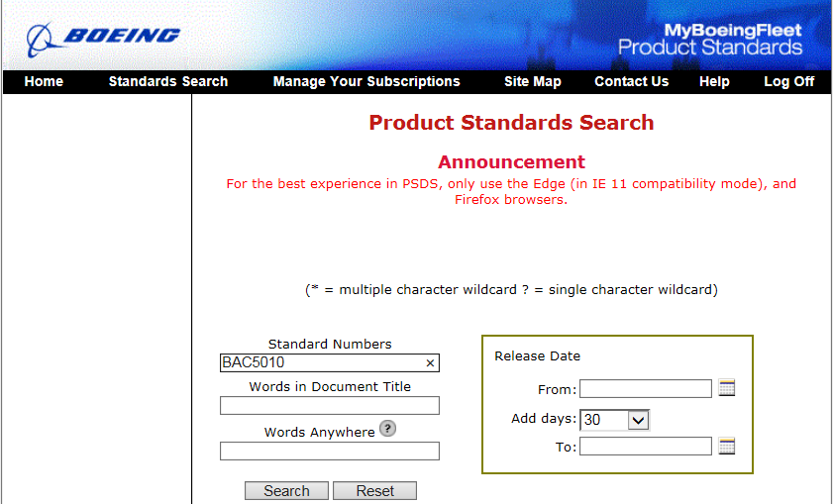833x504 pixels.
Task: Click the Announcement heading
Action: [511, 161]
